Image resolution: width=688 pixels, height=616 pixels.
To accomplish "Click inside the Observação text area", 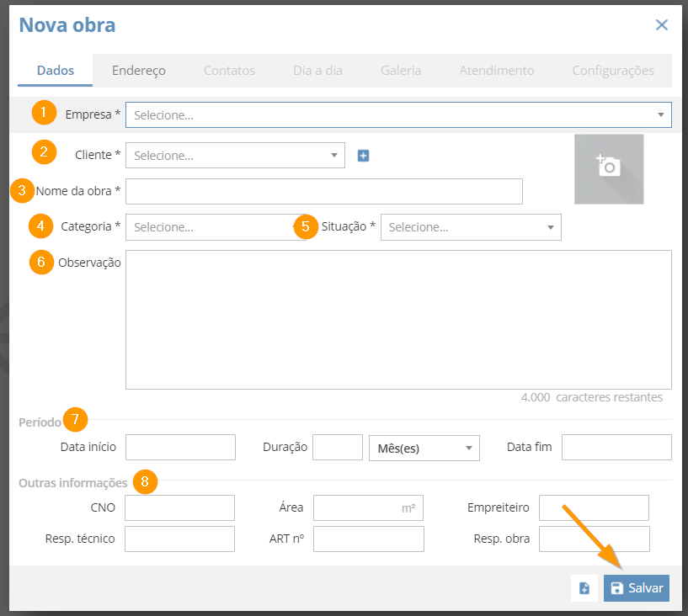I will [398, 320].
